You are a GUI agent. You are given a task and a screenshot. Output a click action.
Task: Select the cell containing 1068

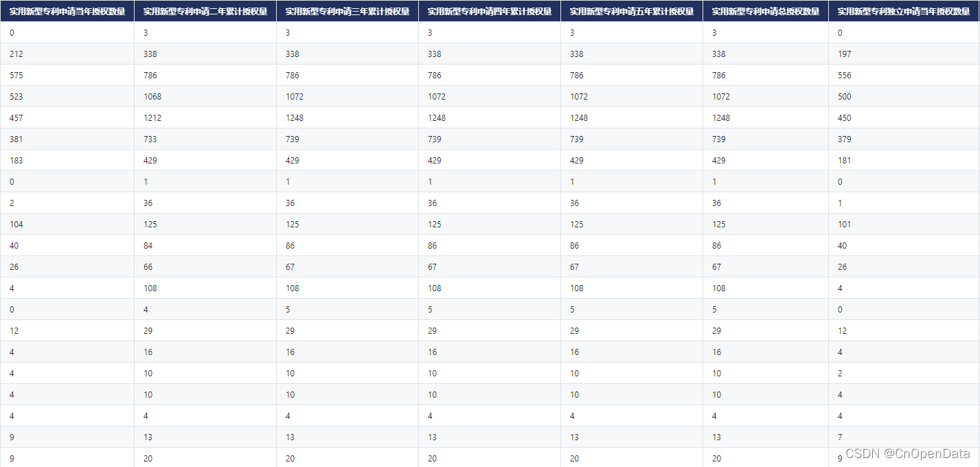pyautogui.click(x=205, y=96)
